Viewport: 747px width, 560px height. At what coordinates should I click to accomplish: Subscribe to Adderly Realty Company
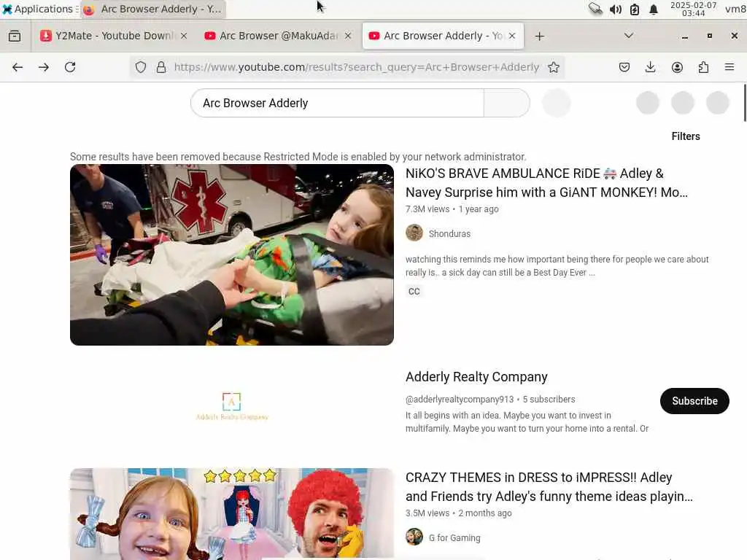694,401
